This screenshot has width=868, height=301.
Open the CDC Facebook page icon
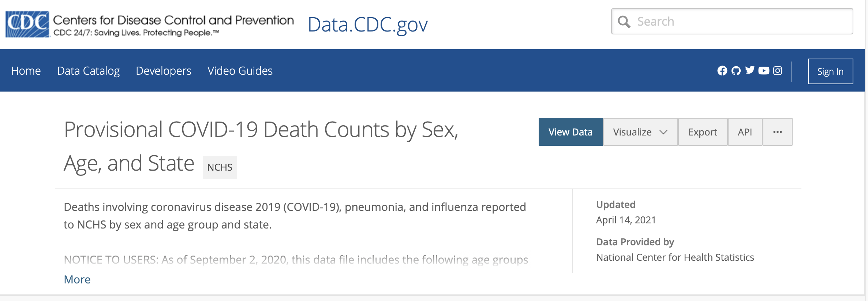pos(722,71)
